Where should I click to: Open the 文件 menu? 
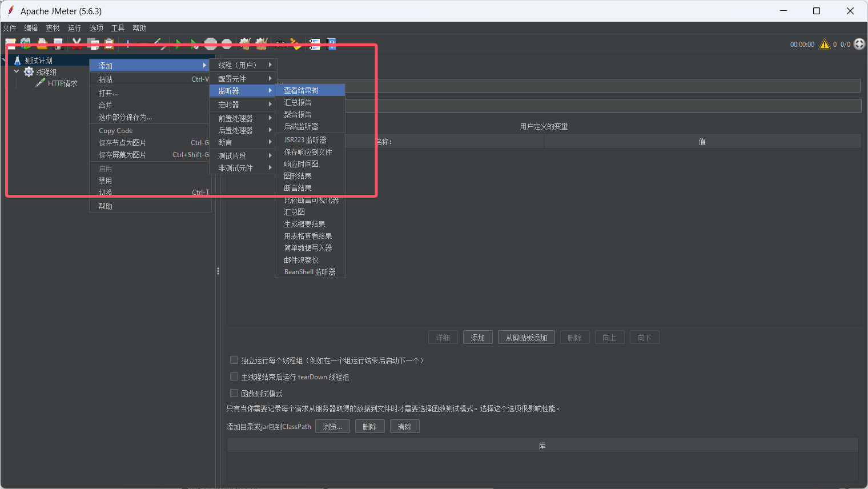click(x=9, y=28)
